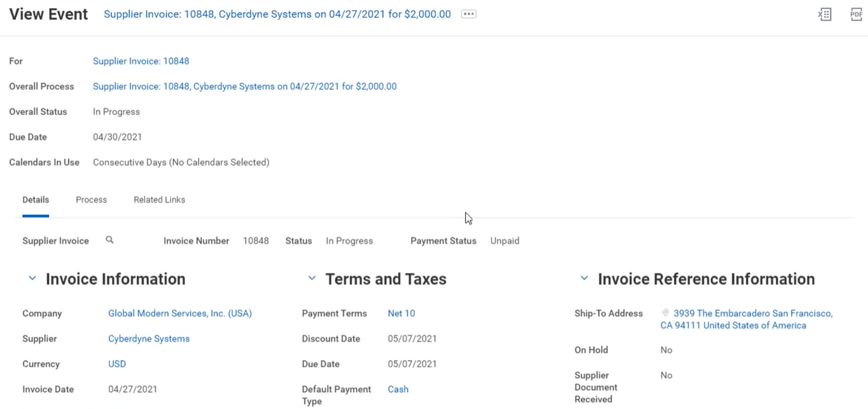Open the Overall Process invoice link
Image resolution: width=868 pixels, height=409 pixels.
(x=244, y=87)
